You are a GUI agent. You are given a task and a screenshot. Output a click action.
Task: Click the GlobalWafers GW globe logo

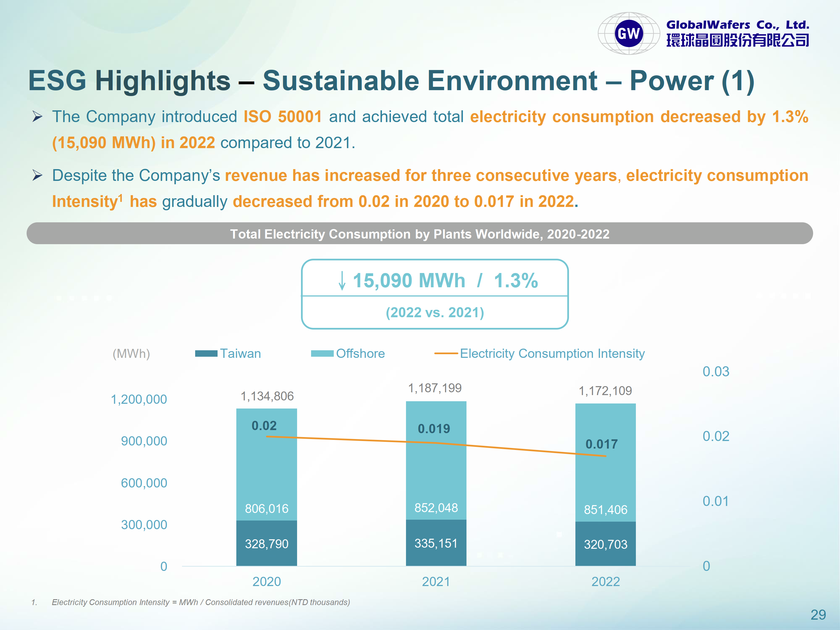[629, 33]
